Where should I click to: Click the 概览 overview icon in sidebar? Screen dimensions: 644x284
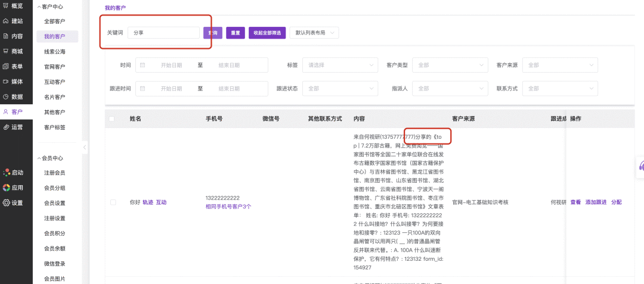[6, 6]
